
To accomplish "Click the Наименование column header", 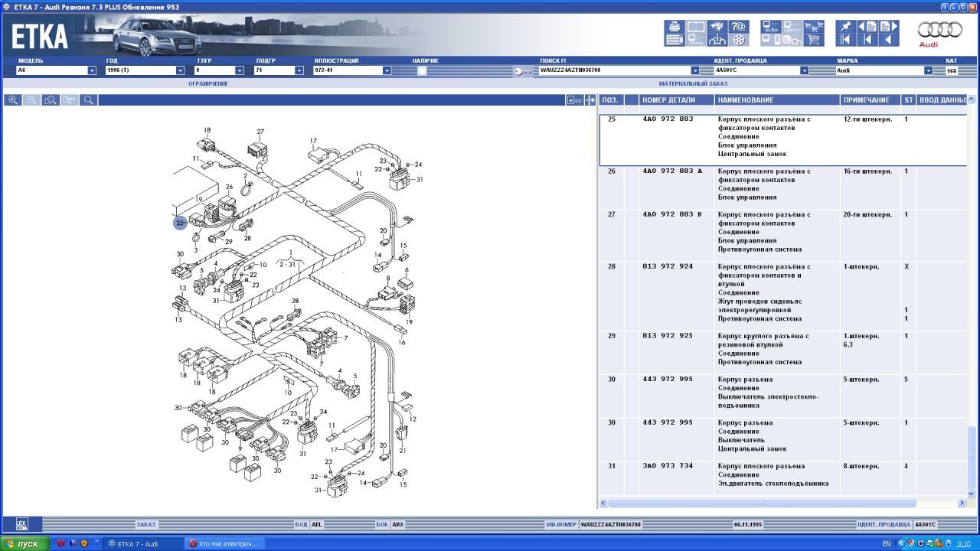I will (x=777, y=100).
